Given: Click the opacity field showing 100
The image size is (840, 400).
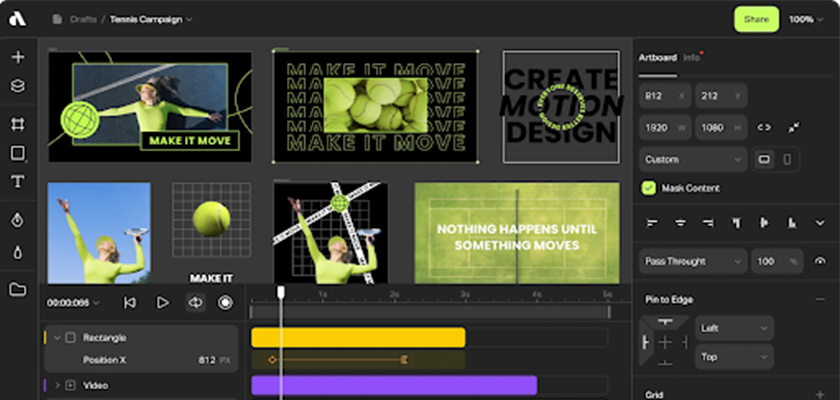Looking at the screenshot, I should coord(777,261).
